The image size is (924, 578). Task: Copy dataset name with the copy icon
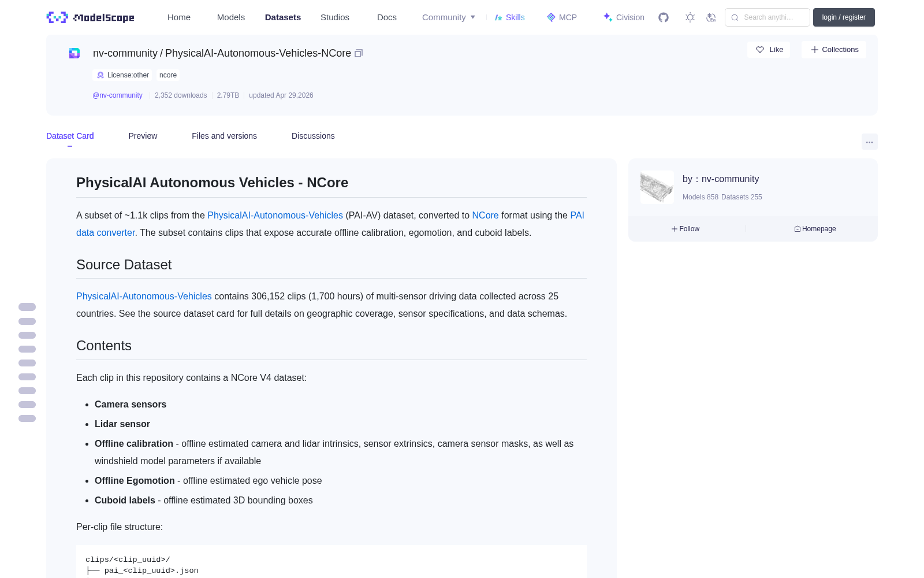click(359, 53)
